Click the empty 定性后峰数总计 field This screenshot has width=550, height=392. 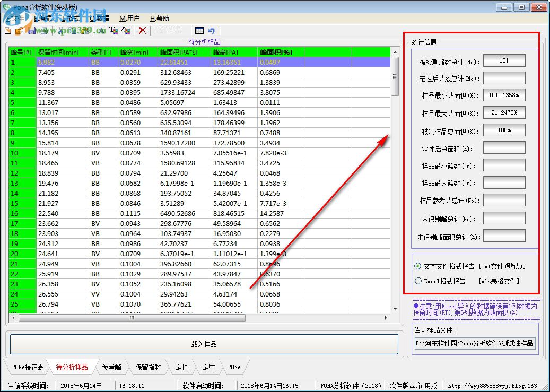pos(504,78)
